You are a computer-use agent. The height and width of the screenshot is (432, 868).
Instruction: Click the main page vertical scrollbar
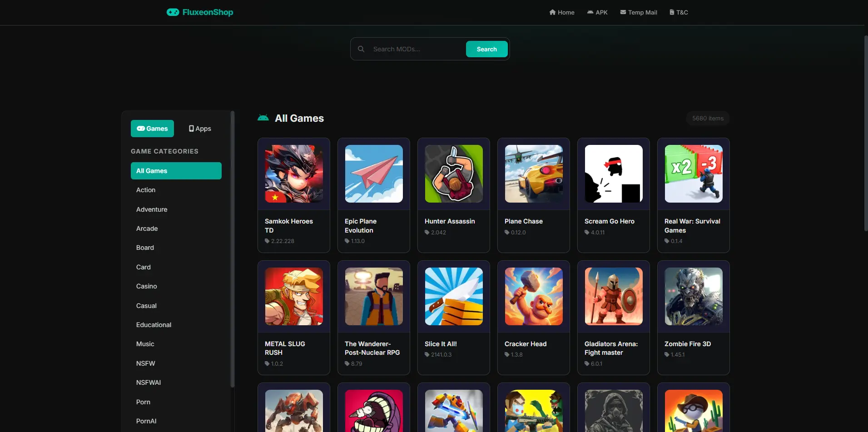click(x=866, y=134)
